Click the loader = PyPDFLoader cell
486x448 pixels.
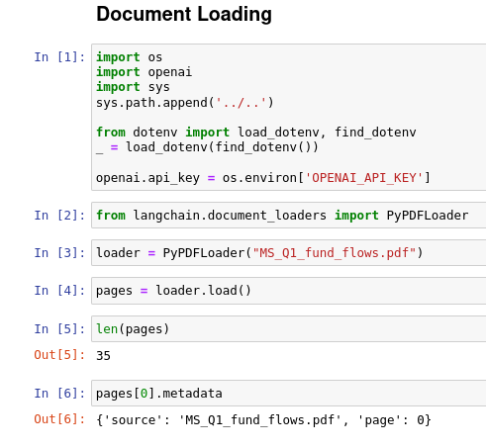[x=288, y=253]
